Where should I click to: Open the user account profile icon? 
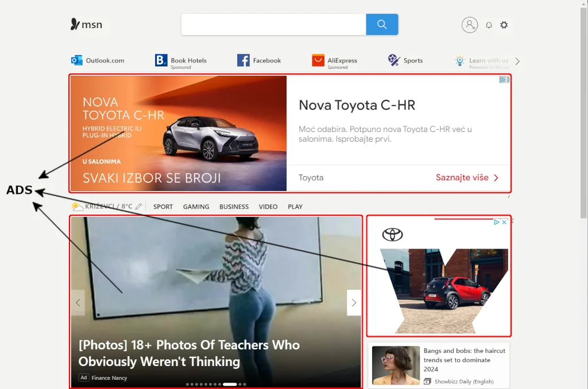470,25
